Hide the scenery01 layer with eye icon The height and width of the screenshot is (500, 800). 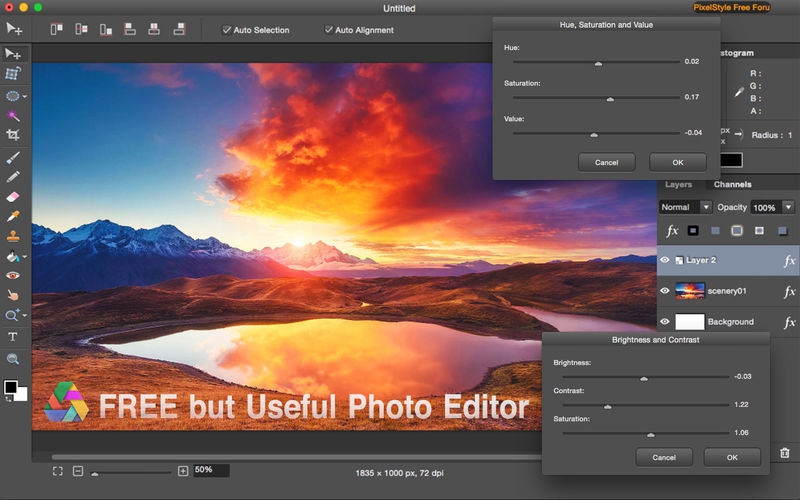click(665, 291)
